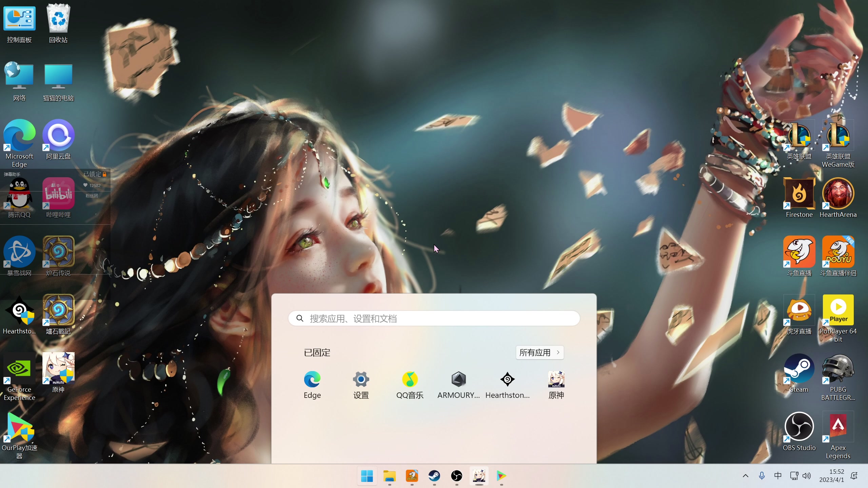Select the OBS Studio desktop shortcut
The height and width of the screenshot is (488, 868).
(799, 431)
